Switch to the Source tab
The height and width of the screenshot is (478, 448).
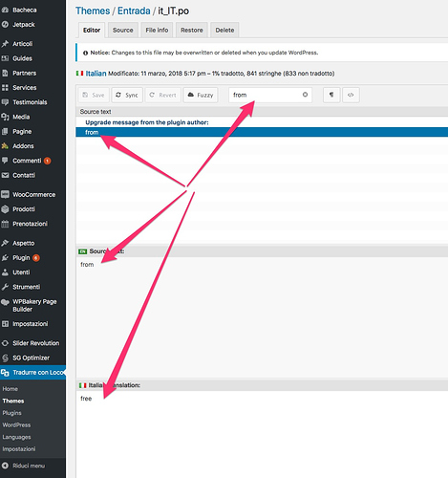123,30
